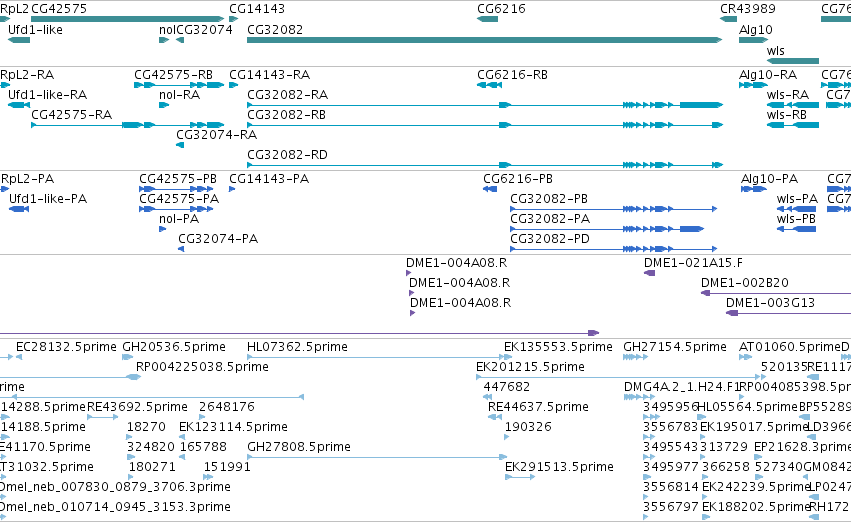Click the EK201215.5prime EST label
The width and height of the screenshot is (851, 522).
tap(530, 367)
